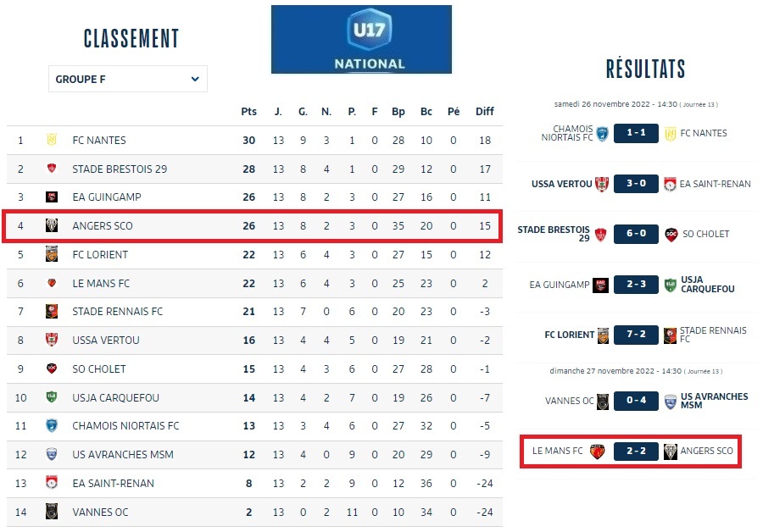
Task: Open USSA Vertou link in results
Action: 561,184
